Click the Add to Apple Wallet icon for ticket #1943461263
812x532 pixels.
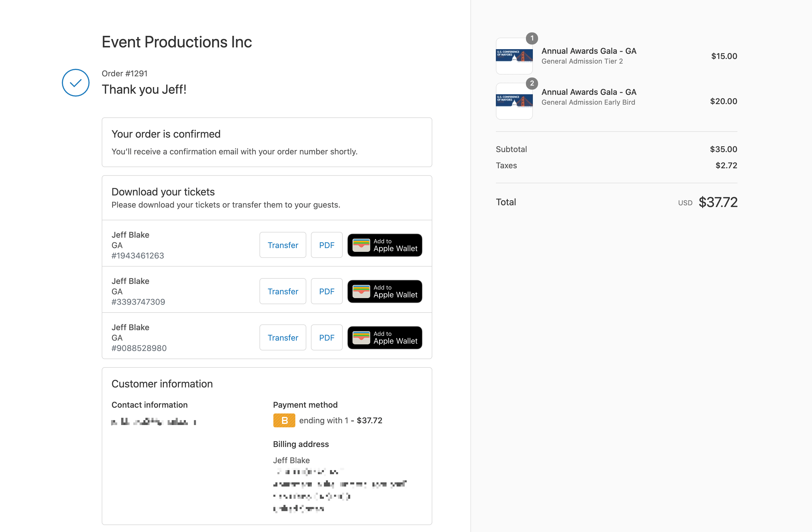point(385,244)
